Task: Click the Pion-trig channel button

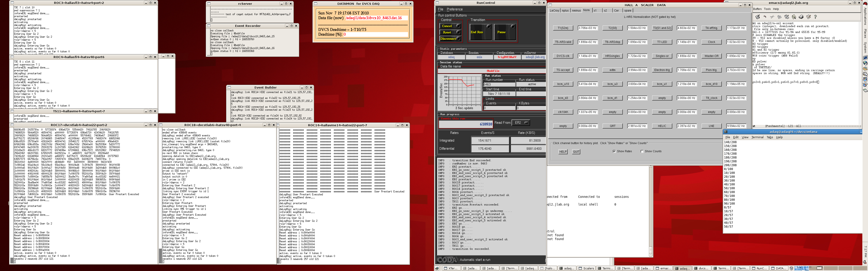Action: point(711,70)
